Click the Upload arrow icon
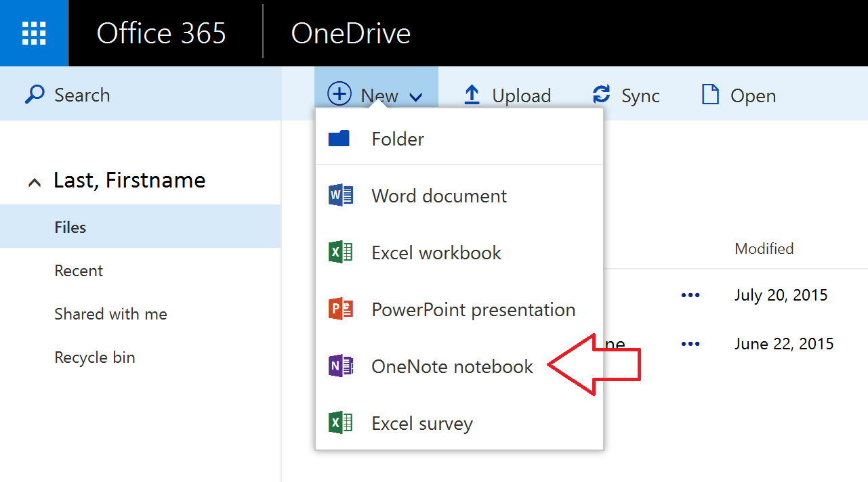 tap(472, 95)
